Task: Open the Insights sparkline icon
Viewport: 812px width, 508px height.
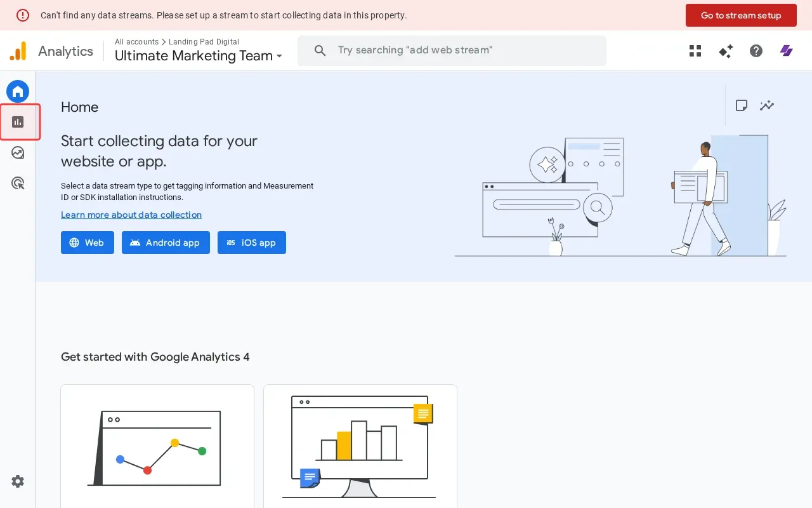Action: tap(767, 105)
